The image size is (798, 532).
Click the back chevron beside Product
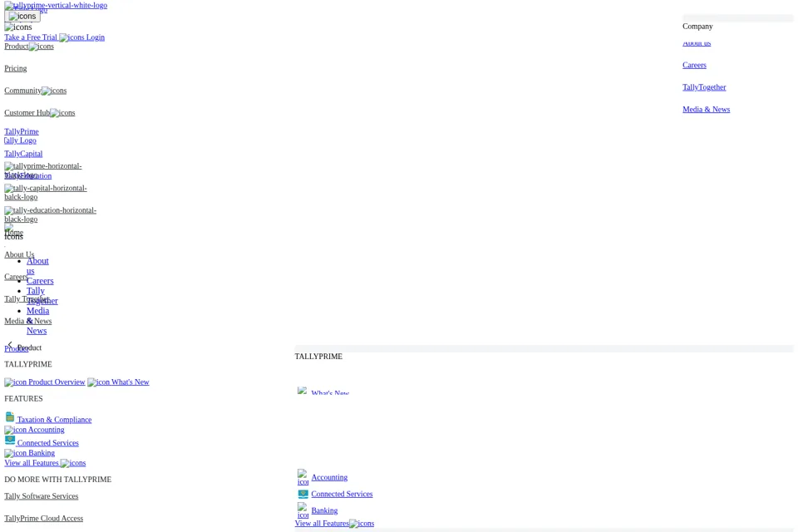10,345
